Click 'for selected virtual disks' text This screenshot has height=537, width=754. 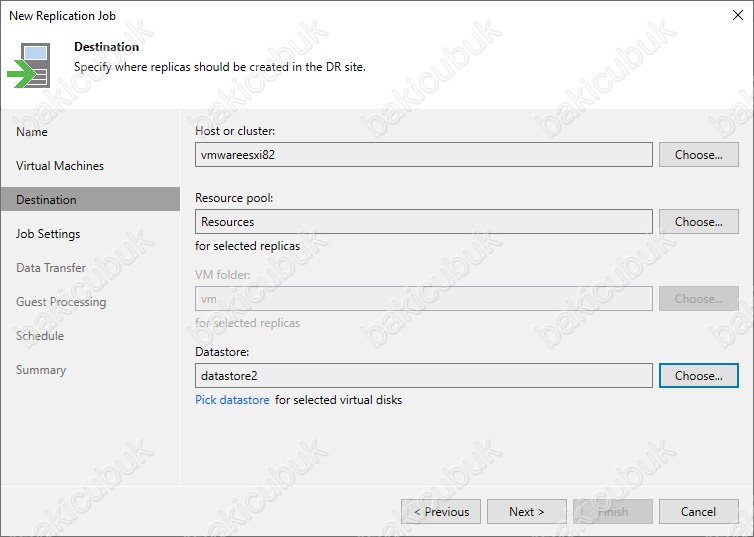point(338,400)
